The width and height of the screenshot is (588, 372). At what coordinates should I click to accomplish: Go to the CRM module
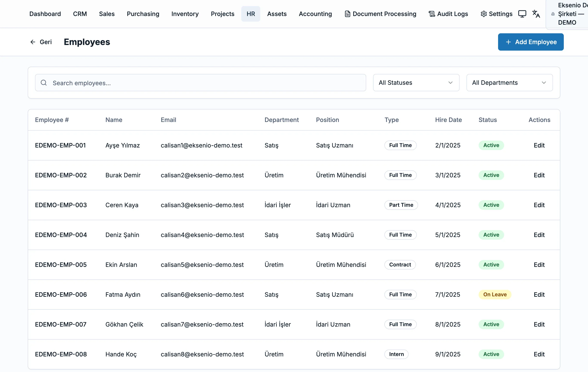pyautogui.click(x=80, y=14)
